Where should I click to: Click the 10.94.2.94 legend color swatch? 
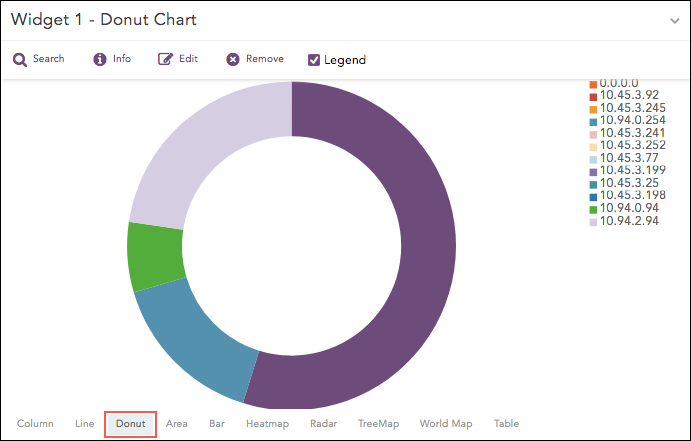593,223
